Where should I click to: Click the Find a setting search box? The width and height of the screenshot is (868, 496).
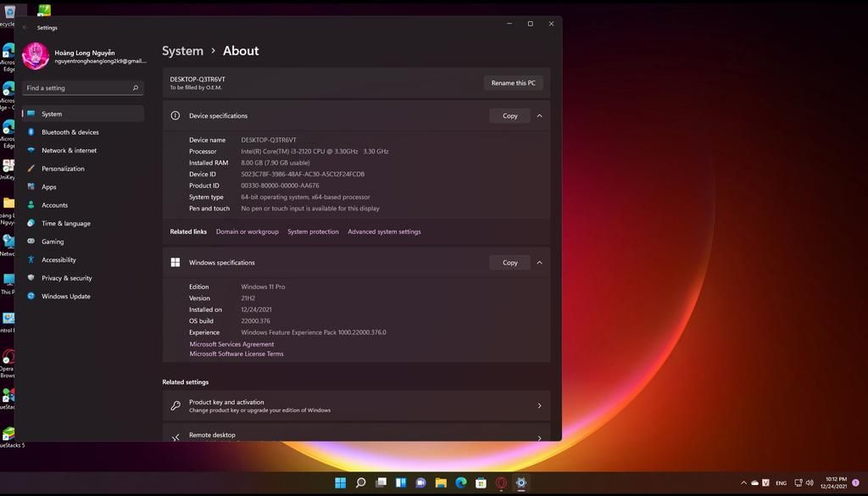point(82,88)
